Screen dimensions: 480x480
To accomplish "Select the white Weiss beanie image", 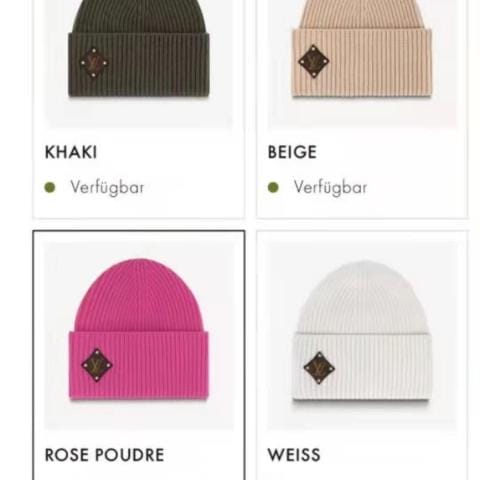I will point(362,330).
